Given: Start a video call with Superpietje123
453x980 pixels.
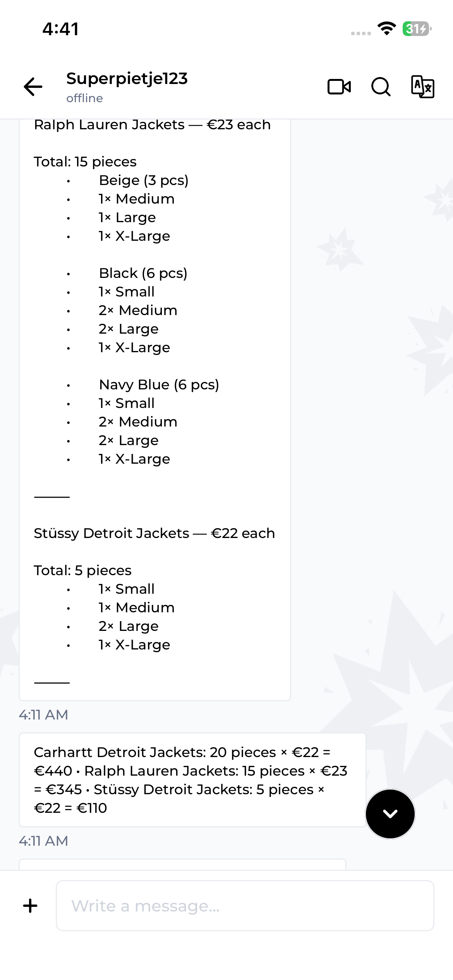Looking at the screenshot, I should coord(339,87).
